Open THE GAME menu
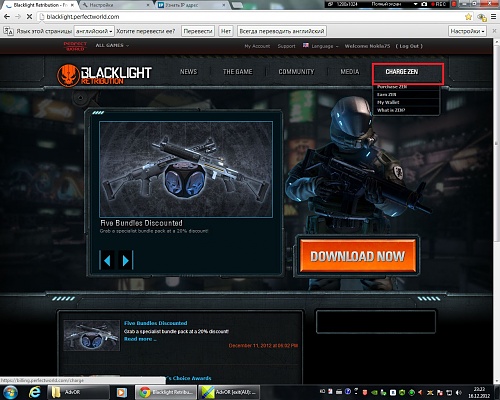Viewport: 500px width, 400px height. (237, 72)
